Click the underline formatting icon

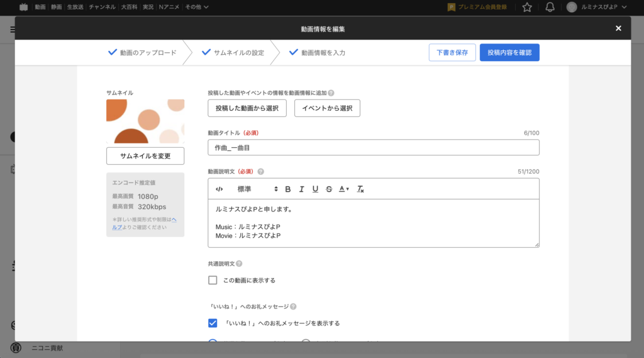point(315,189)
